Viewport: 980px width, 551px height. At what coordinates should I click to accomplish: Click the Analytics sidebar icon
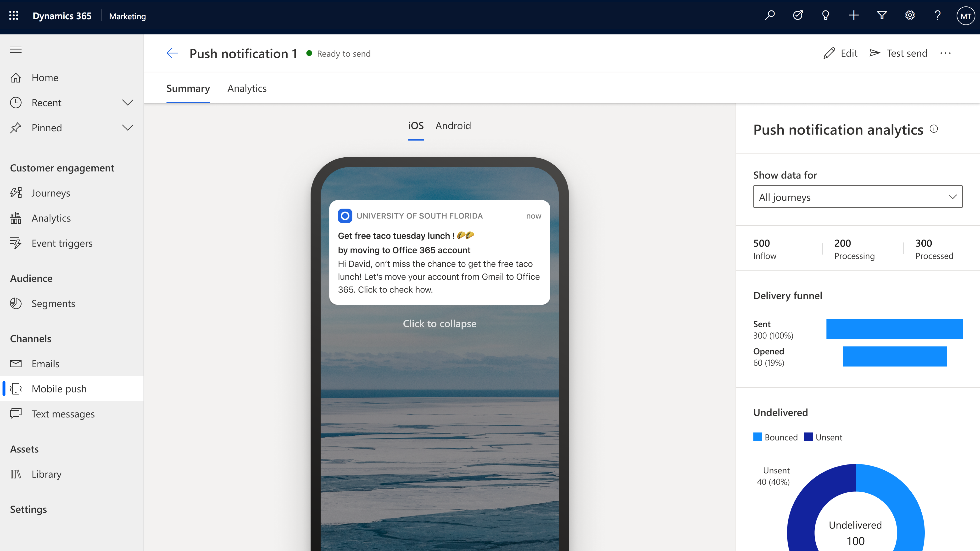(17, 217)
